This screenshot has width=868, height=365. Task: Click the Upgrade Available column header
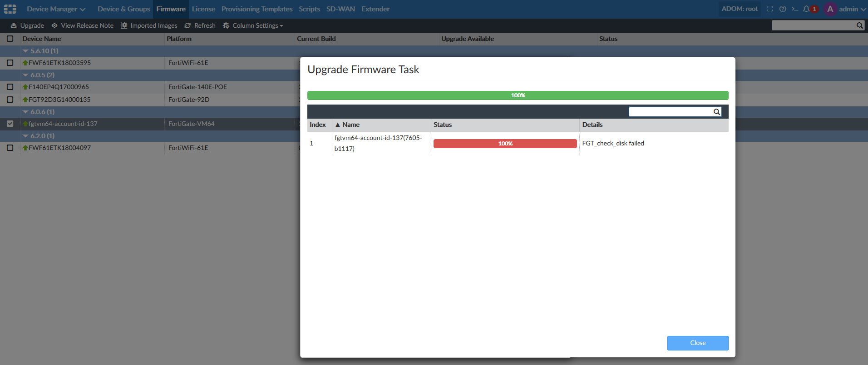point(468,39)
